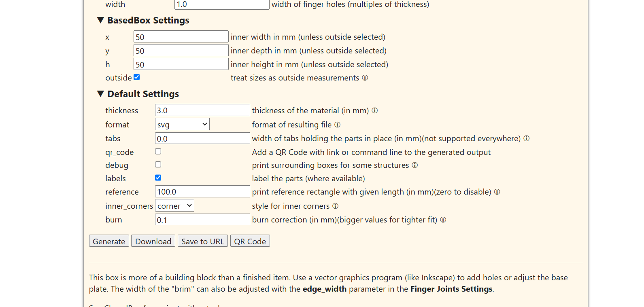Focus the y inner depth field
644x307 pixels.
click(x=181, y=51)
